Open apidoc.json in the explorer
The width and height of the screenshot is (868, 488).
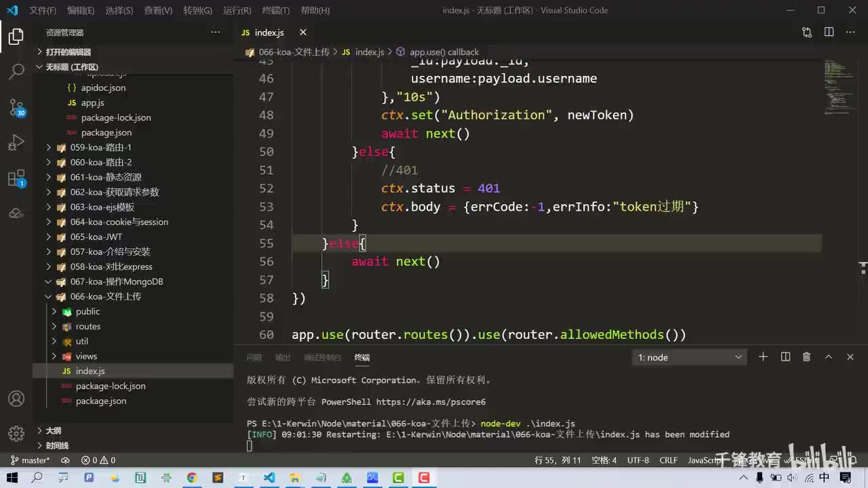click(x=103, y=87)
